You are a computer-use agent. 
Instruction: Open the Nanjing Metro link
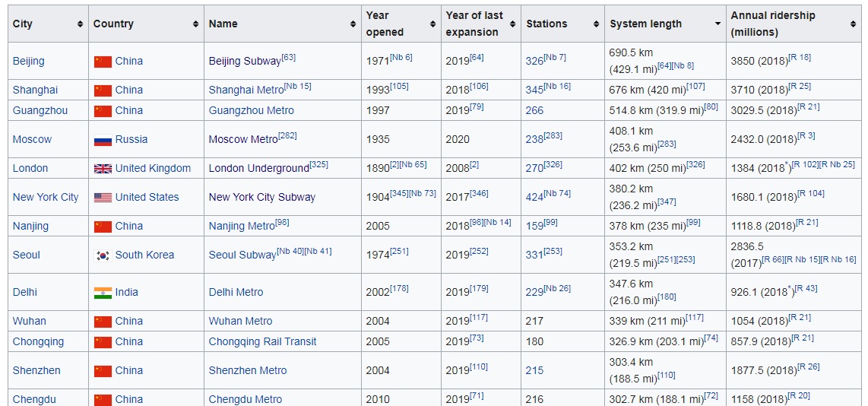(242, 226)
